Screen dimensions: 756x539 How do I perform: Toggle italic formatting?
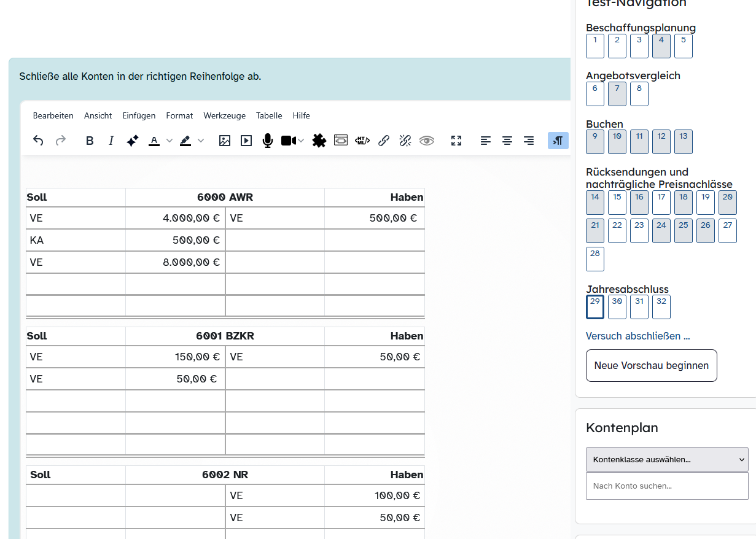(x=111, y=141)
